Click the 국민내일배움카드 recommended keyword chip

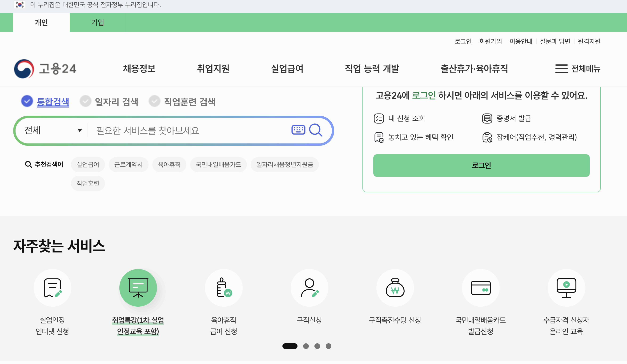(218, 164)
